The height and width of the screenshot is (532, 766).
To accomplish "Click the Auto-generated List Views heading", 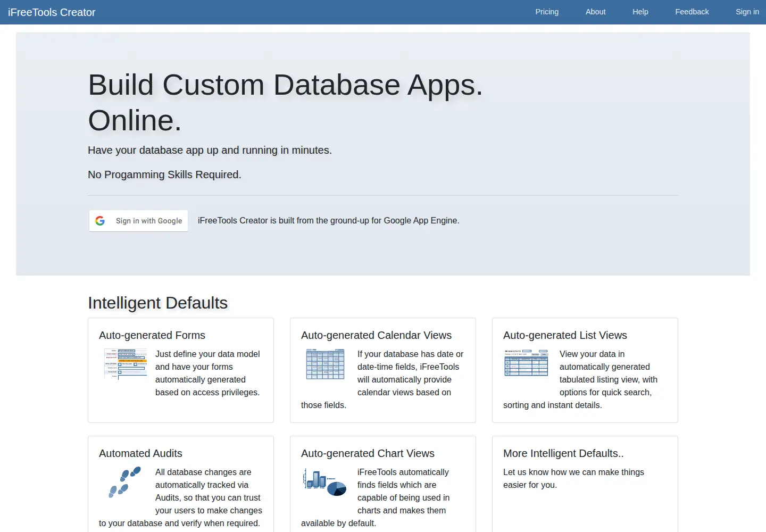I will 565,335.
